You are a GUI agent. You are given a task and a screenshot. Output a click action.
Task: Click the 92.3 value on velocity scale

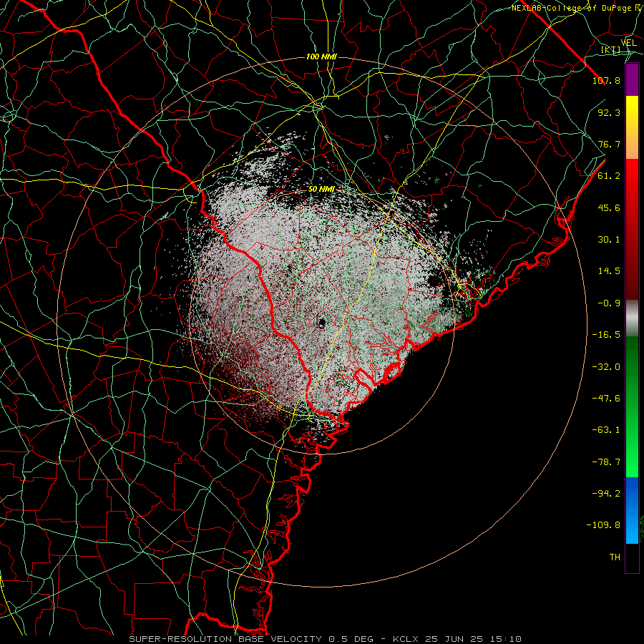pos(609,112)
